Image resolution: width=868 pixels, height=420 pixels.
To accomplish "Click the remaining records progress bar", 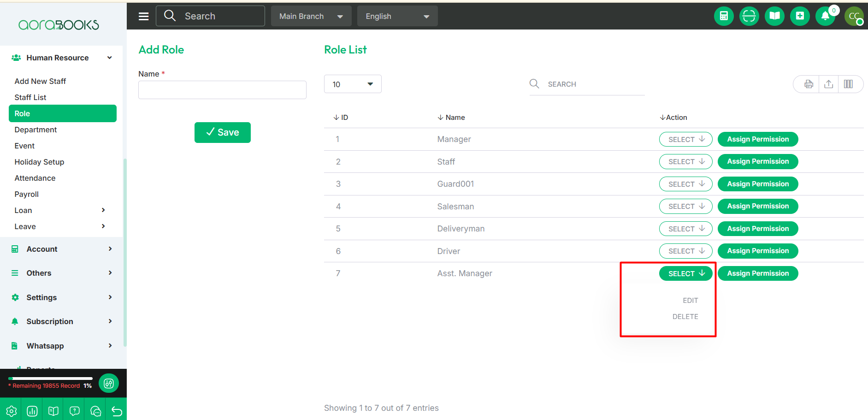I will tap(50, 379).
